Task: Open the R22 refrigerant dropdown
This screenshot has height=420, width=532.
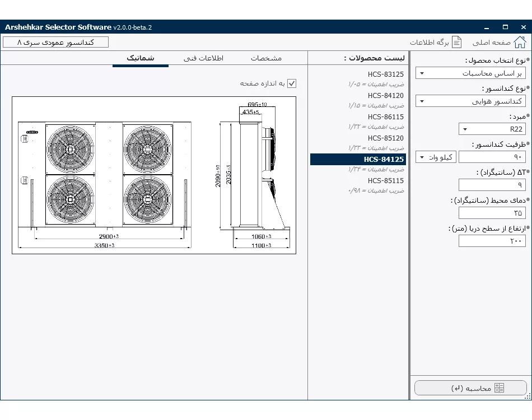Action: click(492, 129)
